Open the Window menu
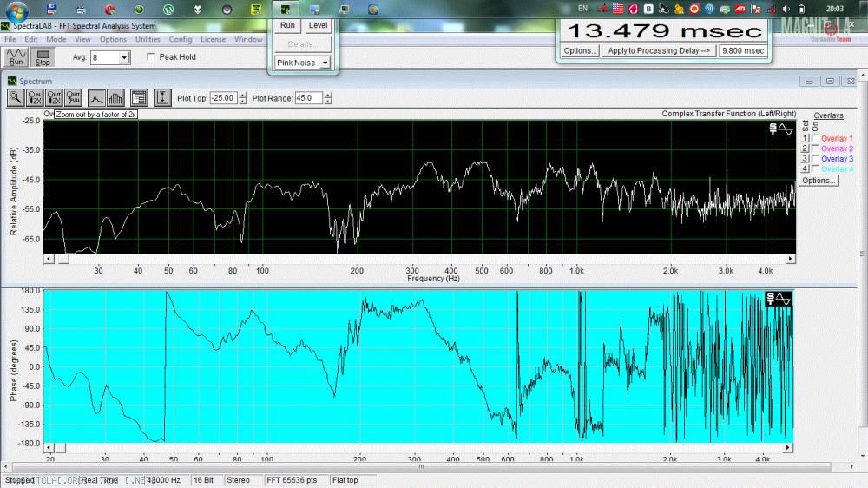Image resolution: width=868 pixels, height=488 pixels. [x=248, y=39]
